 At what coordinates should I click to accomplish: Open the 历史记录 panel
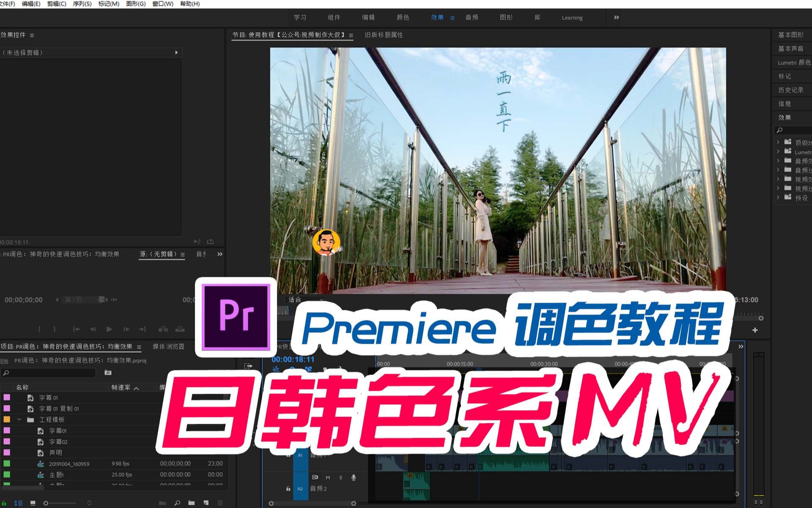coord(791,90)
